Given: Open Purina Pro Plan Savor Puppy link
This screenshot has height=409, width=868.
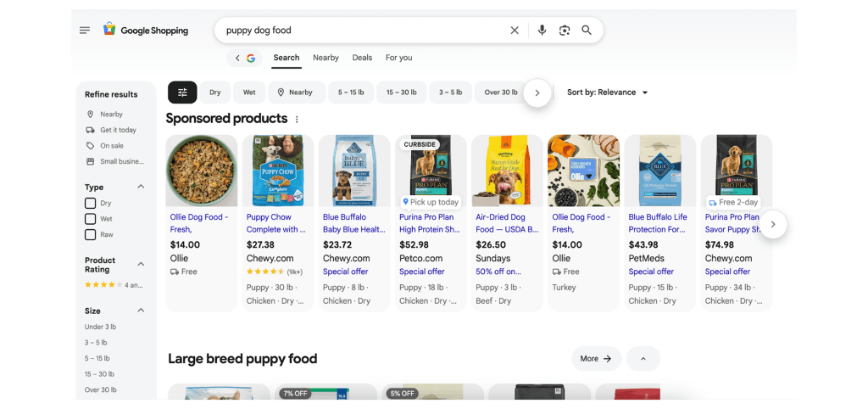Looking at the screenshot, I should click(732, 223).
